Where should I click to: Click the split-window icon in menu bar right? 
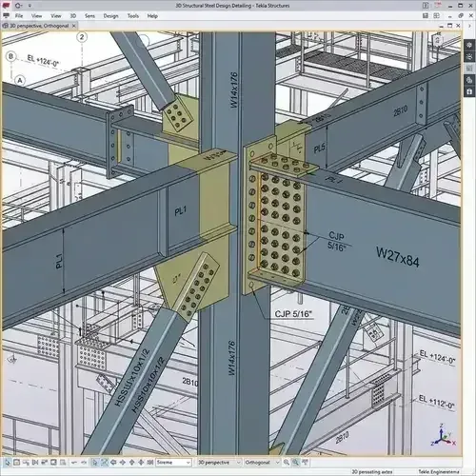(x=437, y=15)
